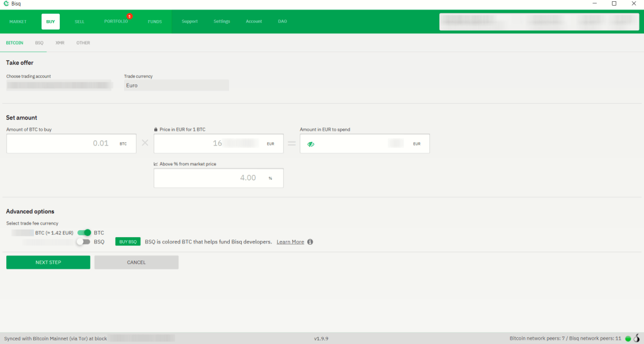
Task: Click the BUY BSQ button
Action: [x=128, y=241]
